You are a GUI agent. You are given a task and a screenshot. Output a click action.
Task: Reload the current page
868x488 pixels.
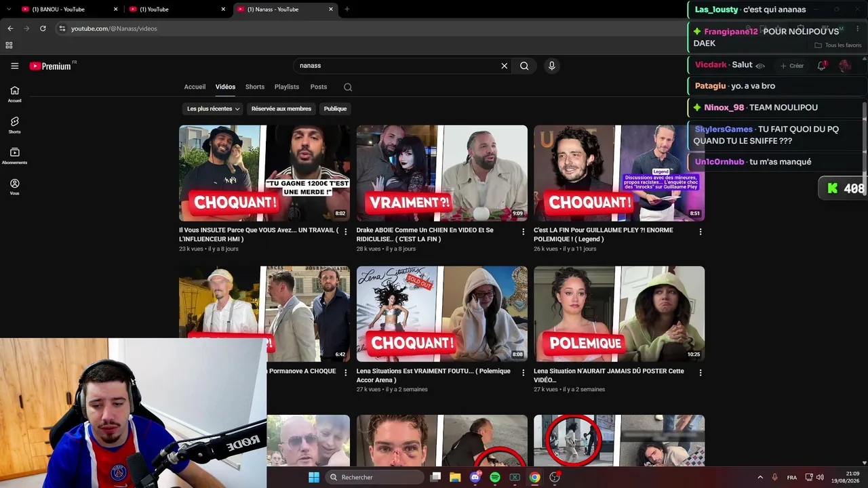coord(43,28)
